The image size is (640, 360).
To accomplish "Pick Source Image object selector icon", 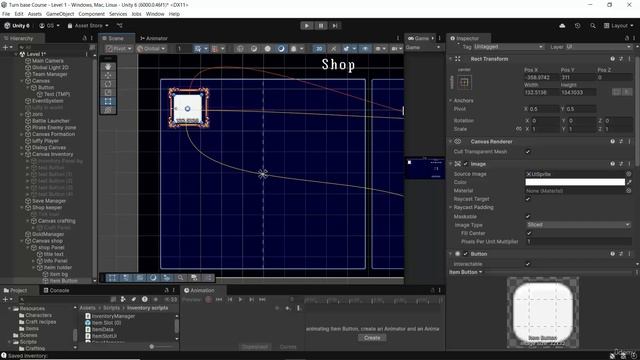I will [x=629, y=174].
